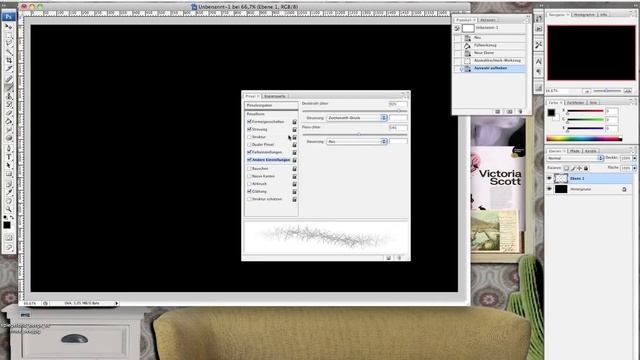The height and width of the screenshot is (360, 640).
Task: Open the Farbfelder tab
Action: [x=576, y=102]
